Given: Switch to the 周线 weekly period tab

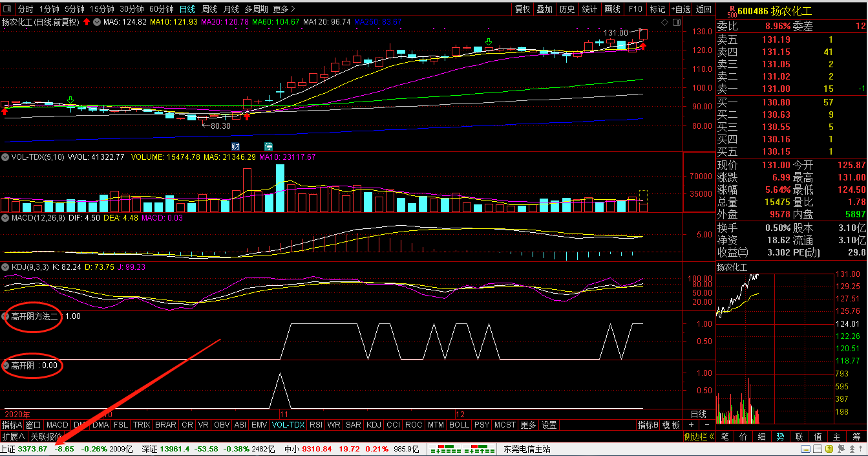Looking at the screenshot, I should 209,9.
